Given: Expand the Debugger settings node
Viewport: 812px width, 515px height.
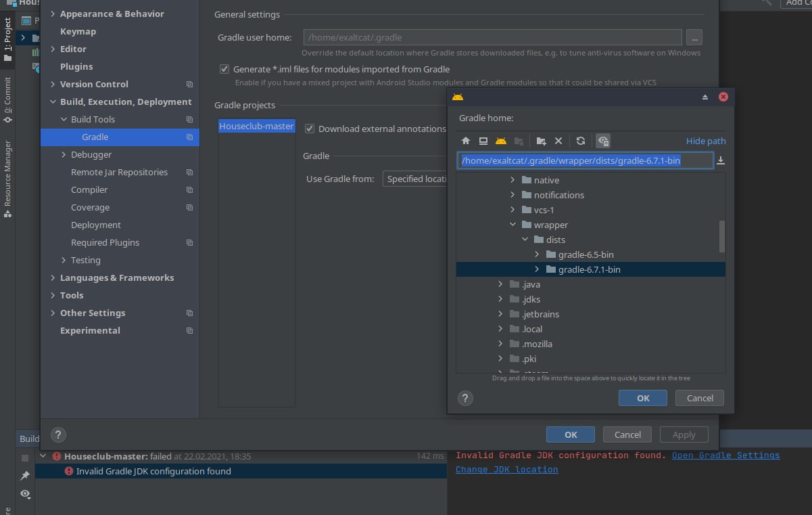Looking at the screenshot, I should pyautogui.click(x=64, y=154).
